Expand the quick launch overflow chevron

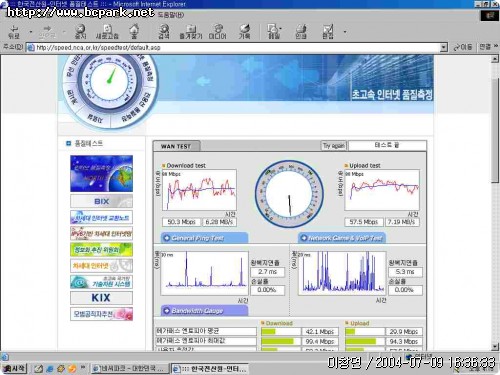click(83, 367)
